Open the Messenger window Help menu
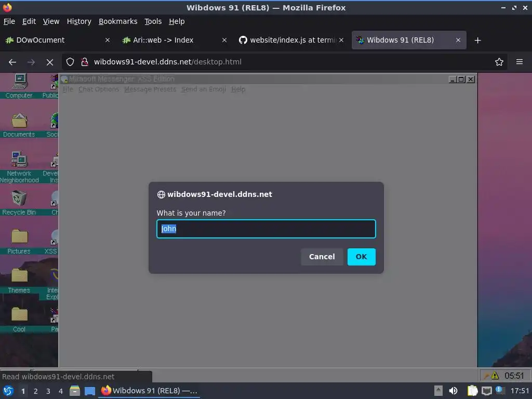Image resolution: width=532 pixels, height=399 pixels. 238,89
